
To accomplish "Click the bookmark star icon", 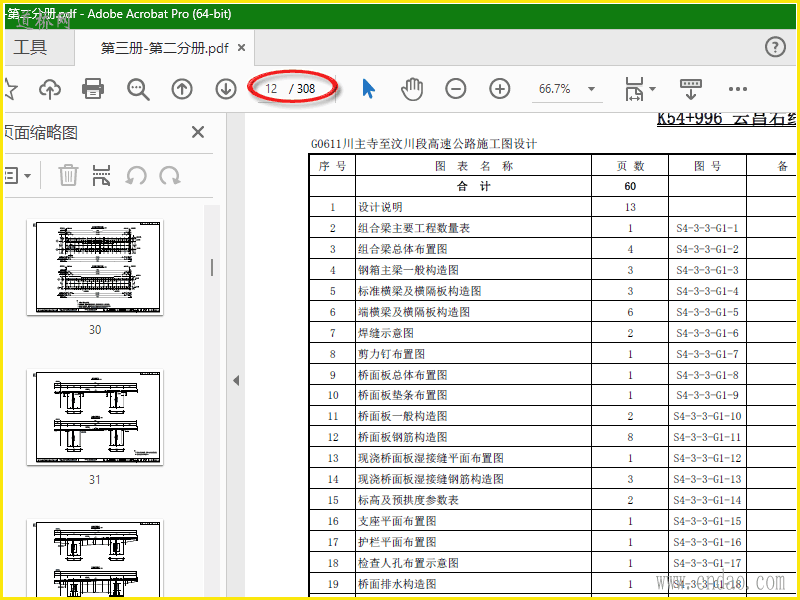I will (x=10, y=89).
